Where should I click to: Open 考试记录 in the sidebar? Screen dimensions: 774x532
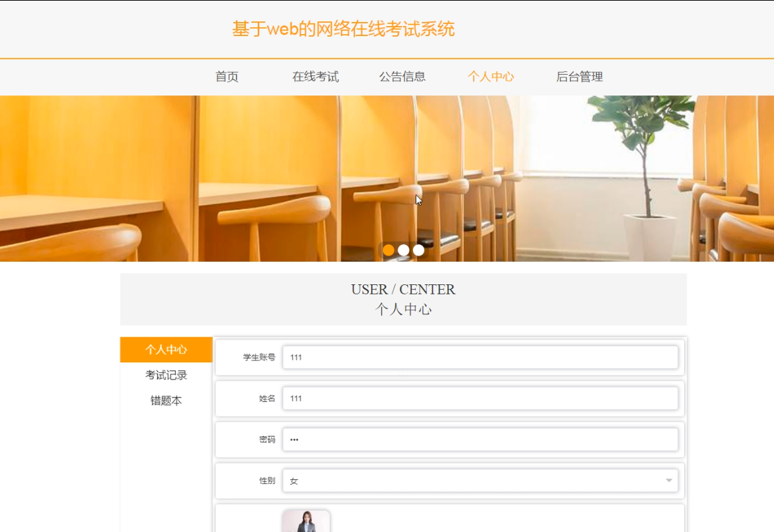tap(165, 375)
